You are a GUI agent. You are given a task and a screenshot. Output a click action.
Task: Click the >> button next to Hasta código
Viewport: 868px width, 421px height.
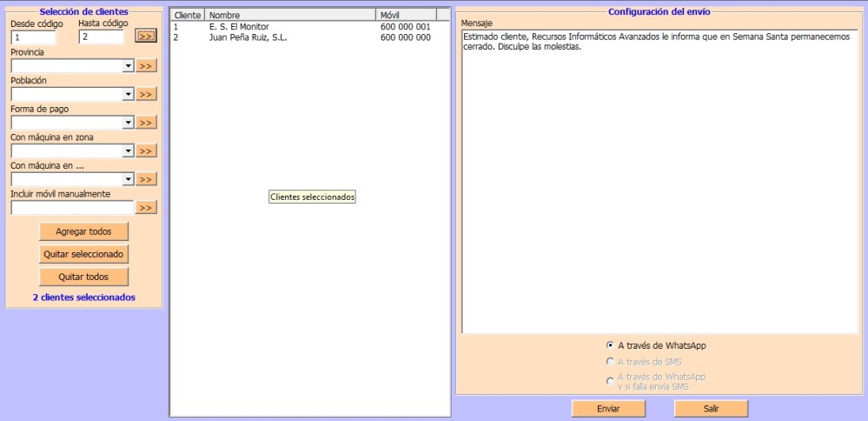click(146, 37)
